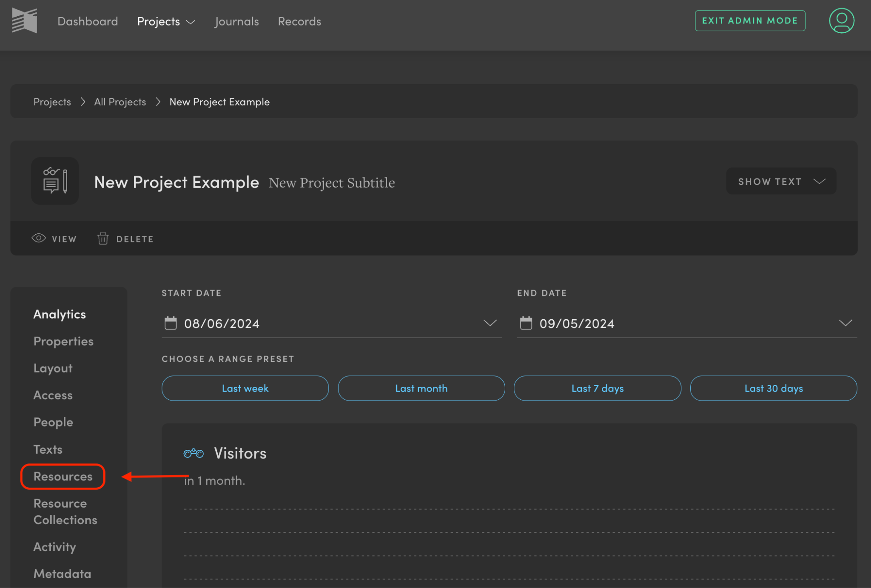Image resolution: width=871 pixels, height=588 pixels.
Task: Navigate to All Projects via breadcrumb
Action: [x=120, y=102]
